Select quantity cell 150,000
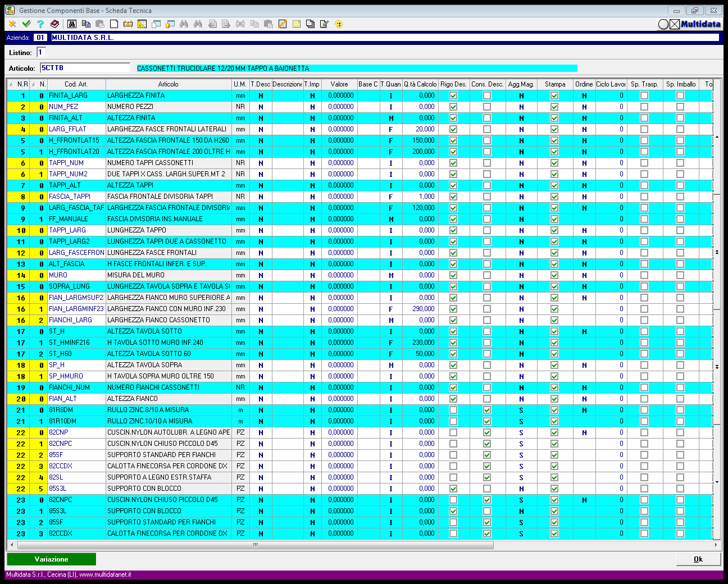Viewport: 728px width, 584px height. pos(420,140)
